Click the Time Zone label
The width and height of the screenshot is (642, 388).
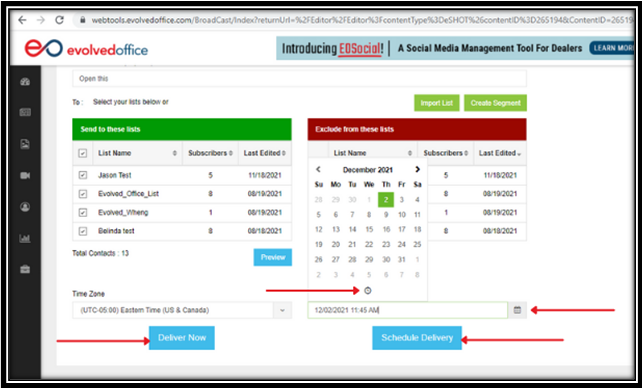(x=88, y=294)
